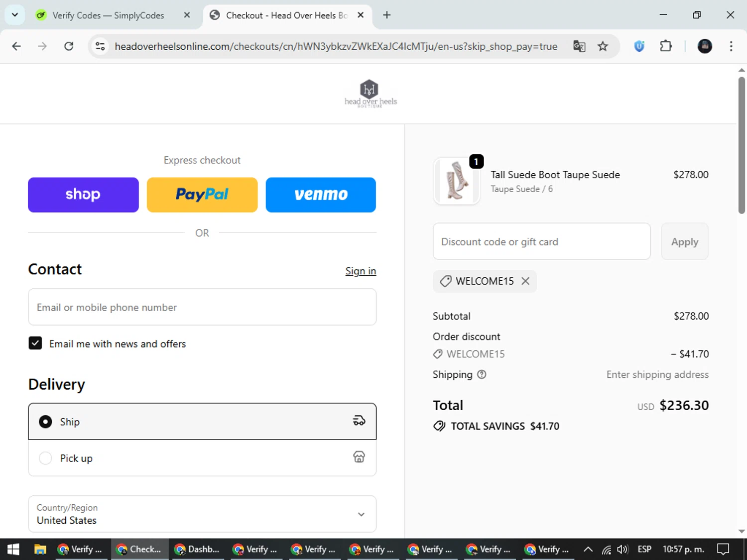This screenshot has width=747, height=560.
Task: Show hidden system tray icons
Action: tap(588, 550)
